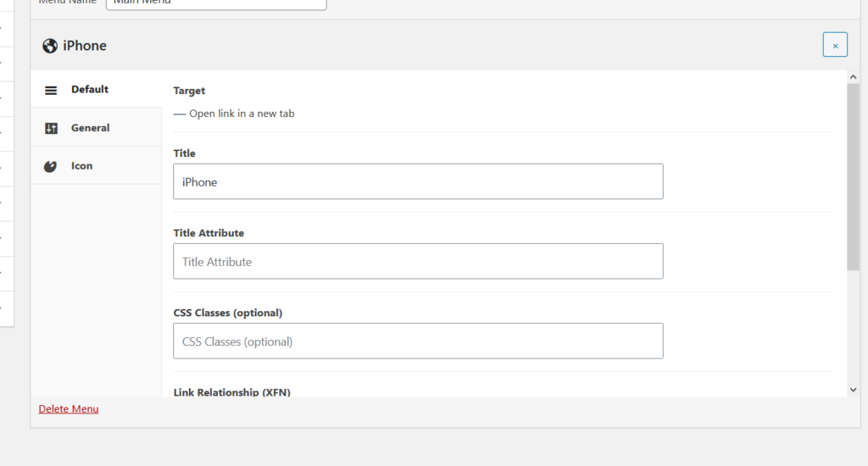This screenshot has height=466, width=868.
Task: Click into the Title Attribute field
Action: pos(418,261)
